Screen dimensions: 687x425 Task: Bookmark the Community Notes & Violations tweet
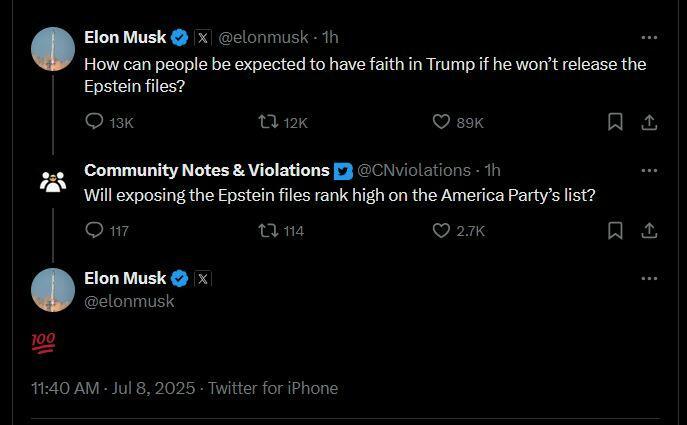click(x=615, y=230)
